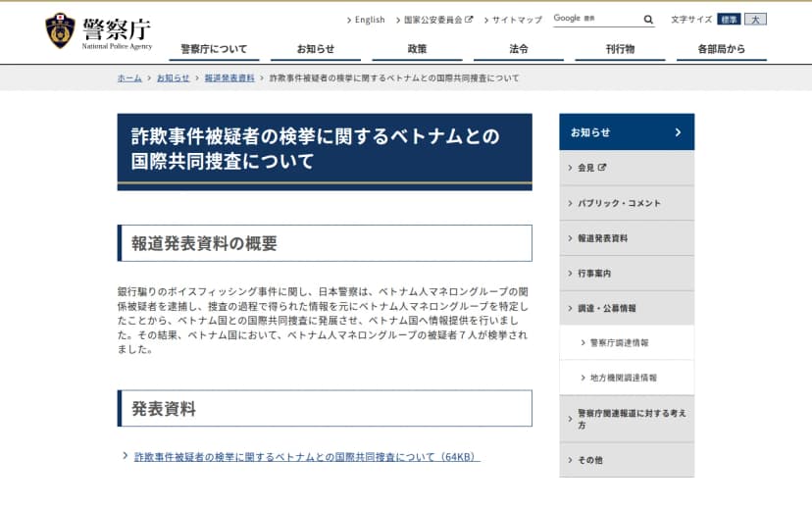
Task: Open その他 in the sidebar
Action: pos(627,460)
